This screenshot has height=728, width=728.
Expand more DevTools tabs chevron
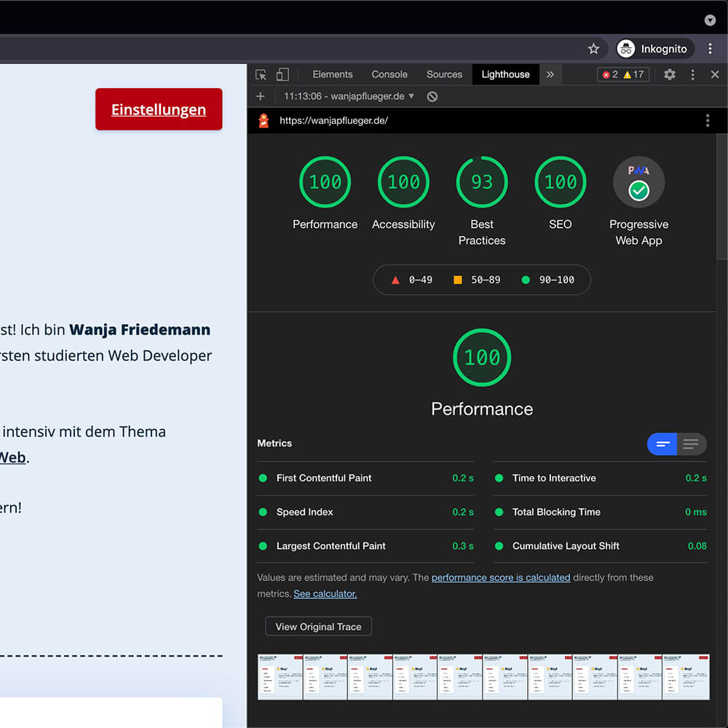tap(550, 74)
